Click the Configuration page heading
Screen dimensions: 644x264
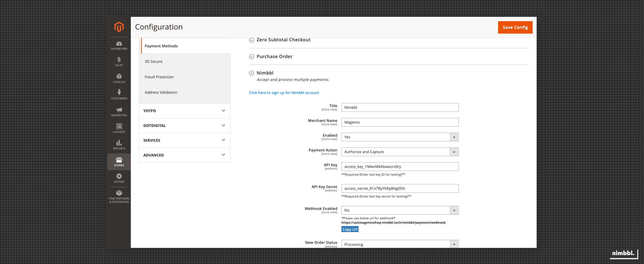[x=159, y=27]
